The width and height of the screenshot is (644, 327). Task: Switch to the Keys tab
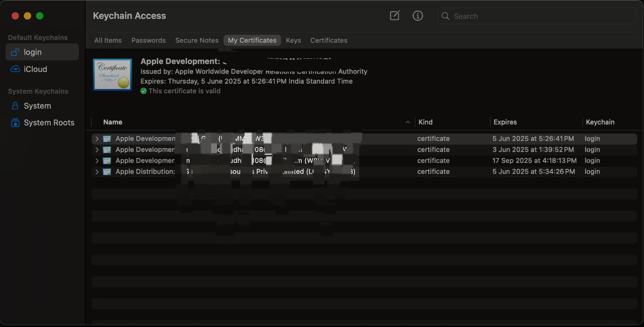point(293,40)
